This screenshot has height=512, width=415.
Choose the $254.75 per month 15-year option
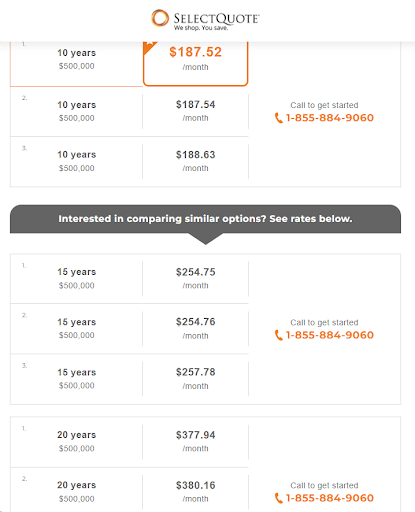pos(196,279)
